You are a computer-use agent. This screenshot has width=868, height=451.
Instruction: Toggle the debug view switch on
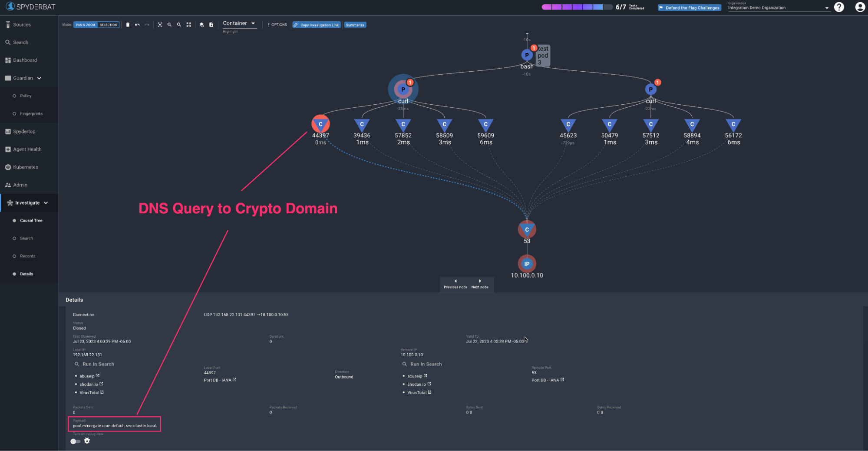[x=75, y=441]
